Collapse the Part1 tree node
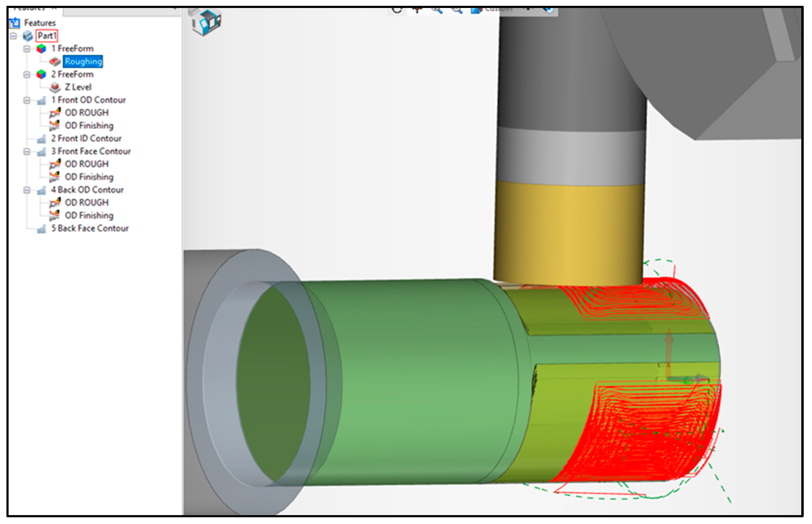The width and height of the screenshot is (812, 524). tap(13, 36)
